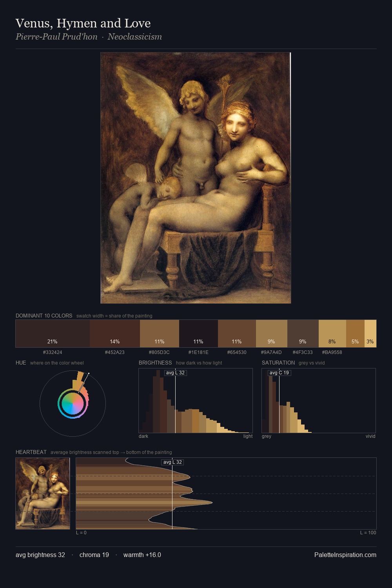Click the "grey" axis label
This screenshot has height=588, width=392.
[x=267, y=436]
